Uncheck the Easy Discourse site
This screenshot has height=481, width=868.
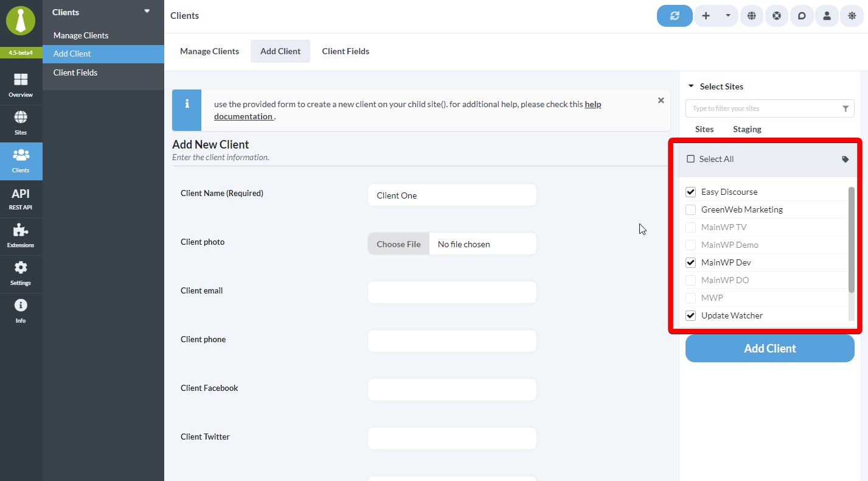tap(690, 191)
